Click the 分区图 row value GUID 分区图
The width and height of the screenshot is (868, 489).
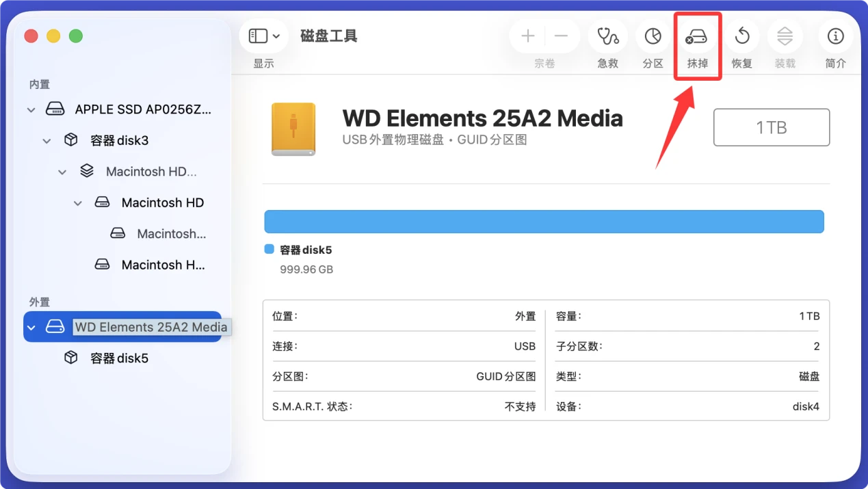tap(506, 377)
